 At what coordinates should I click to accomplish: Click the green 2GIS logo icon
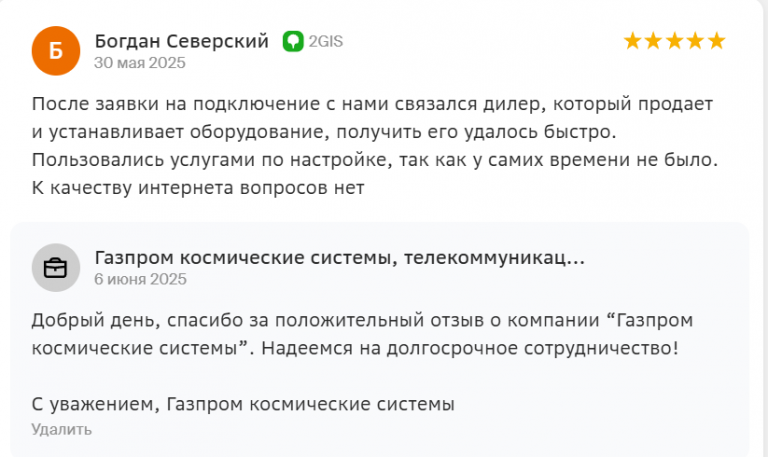coord(293,41)
